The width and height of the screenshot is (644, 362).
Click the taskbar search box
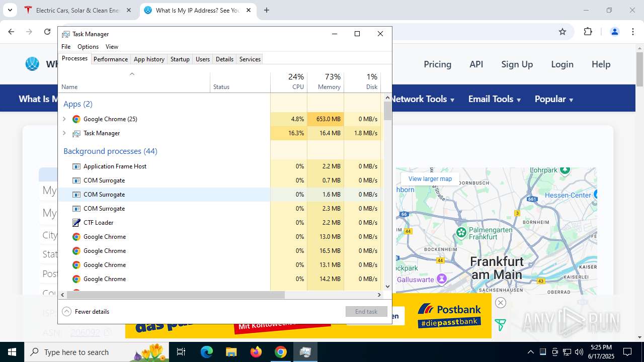[97, 352]
